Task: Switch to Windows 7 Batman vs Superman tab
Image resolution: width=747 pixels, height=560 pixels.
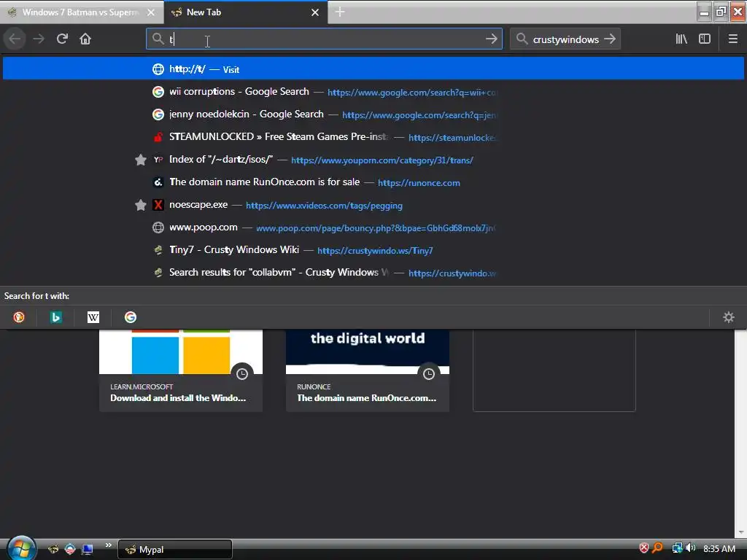Action: tap(82, 12)
